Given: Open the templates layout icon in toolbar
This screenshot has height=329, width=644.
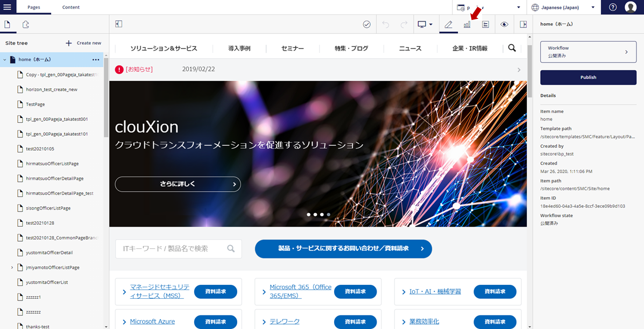Looking at the screenshot, I should coord(485,25).
